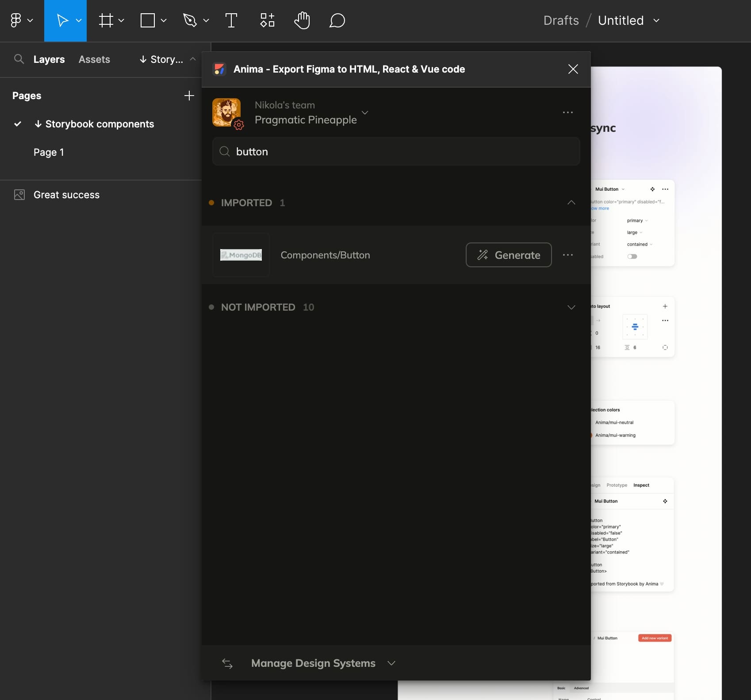
Task: Select the Rectangle shape tool
Action: tap(148, 20)
